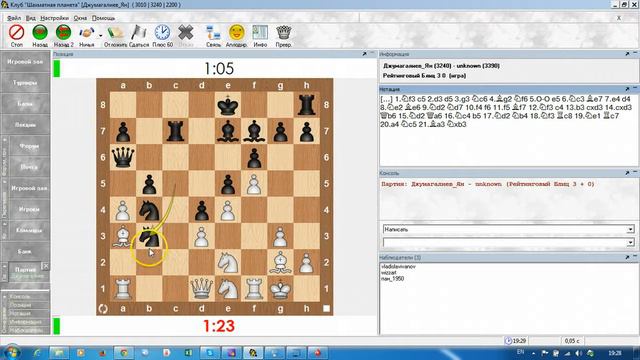
Task: Pin the Нотация panel
Action: click(627, 89)
